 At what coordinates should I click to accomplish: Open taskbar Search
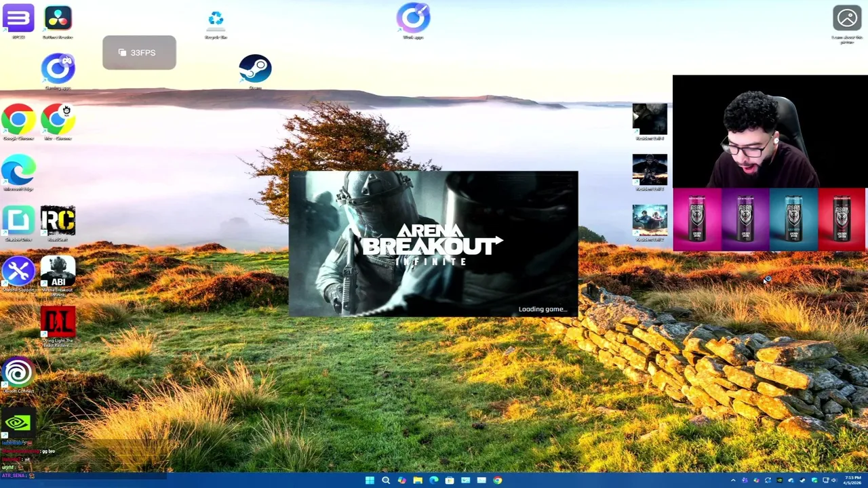pos(386,480)
